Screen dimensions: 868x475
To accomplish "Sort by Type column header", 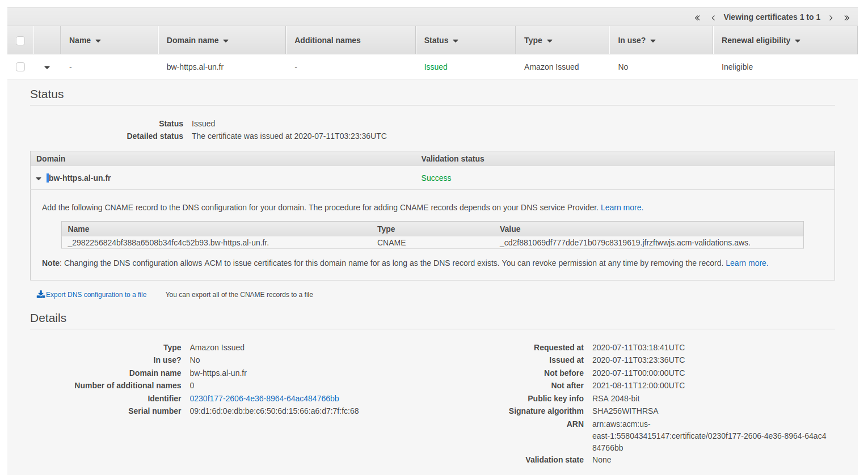I will click(x=538, y=41).
